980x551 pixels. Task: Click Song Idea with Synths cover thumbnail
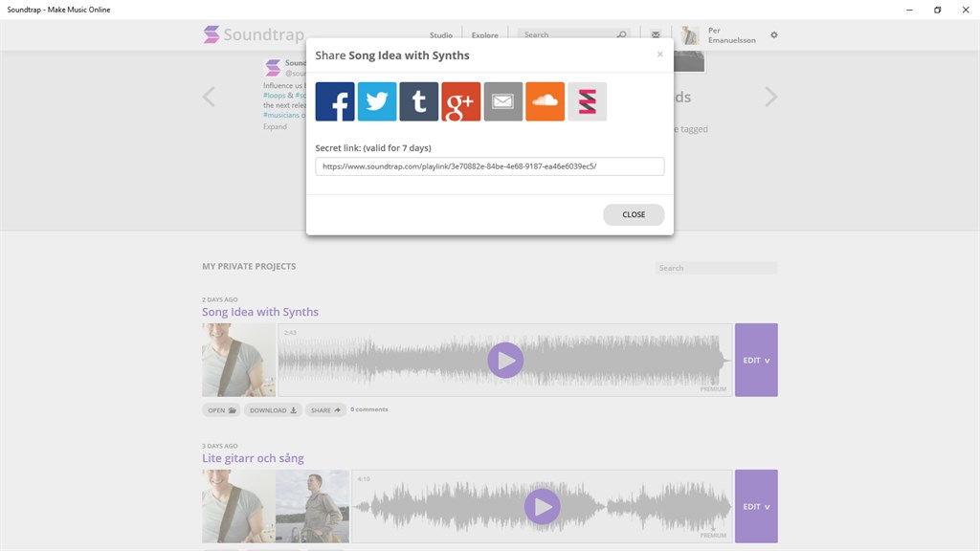pos(238,360)
